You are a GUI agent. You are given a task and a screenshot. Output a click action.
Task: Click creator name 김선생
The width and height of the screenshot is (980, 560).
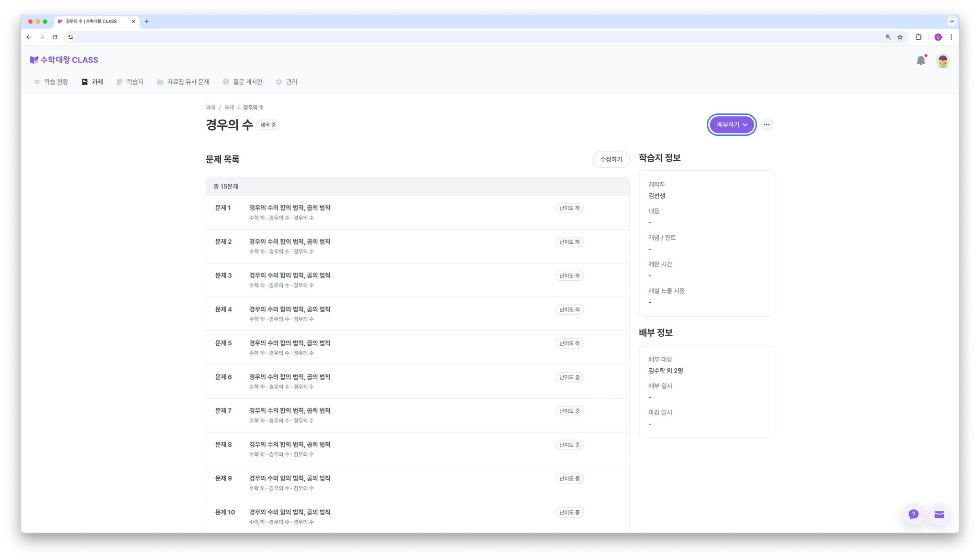[x=657, y=196]
